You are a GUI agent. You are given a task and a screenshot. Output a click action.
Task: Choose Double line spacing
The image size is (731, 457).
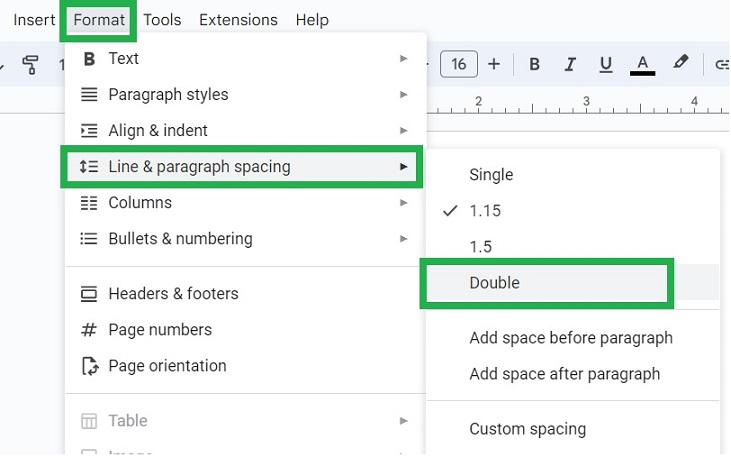[x=495, y=283]
